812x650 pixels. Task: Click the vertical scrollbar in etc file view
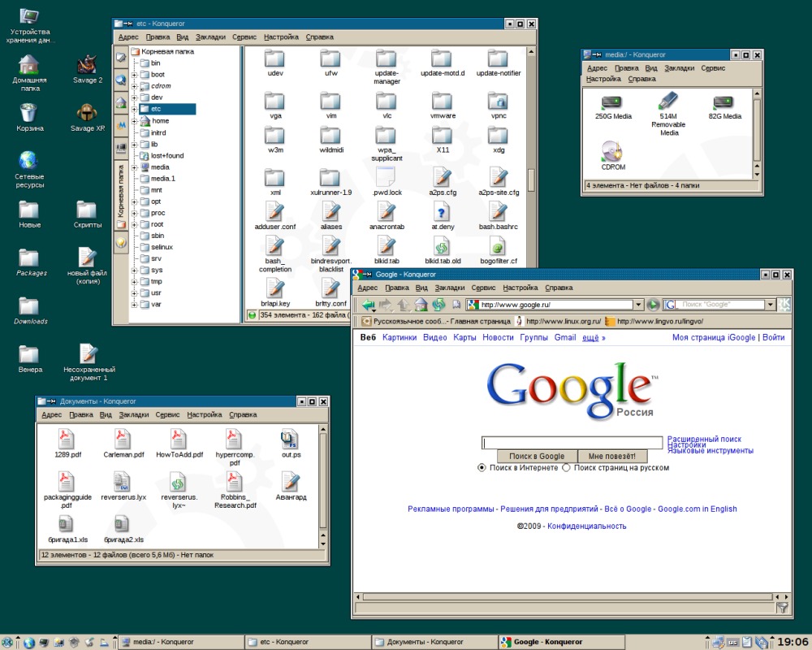click(x=531, y=180)
